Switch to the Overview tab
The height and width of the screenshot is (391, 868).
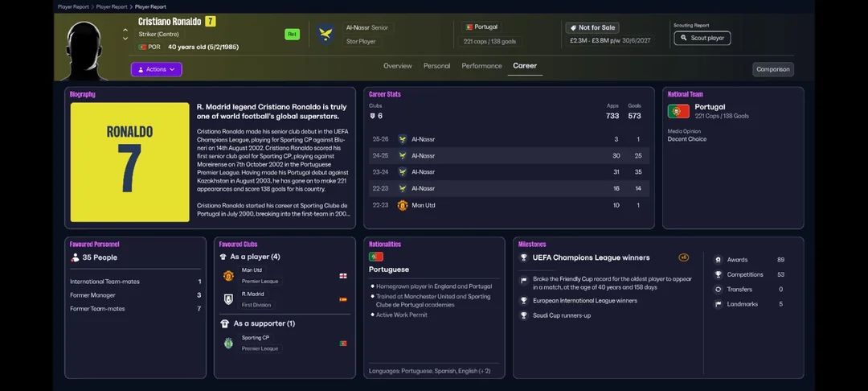tap(398, 66)
